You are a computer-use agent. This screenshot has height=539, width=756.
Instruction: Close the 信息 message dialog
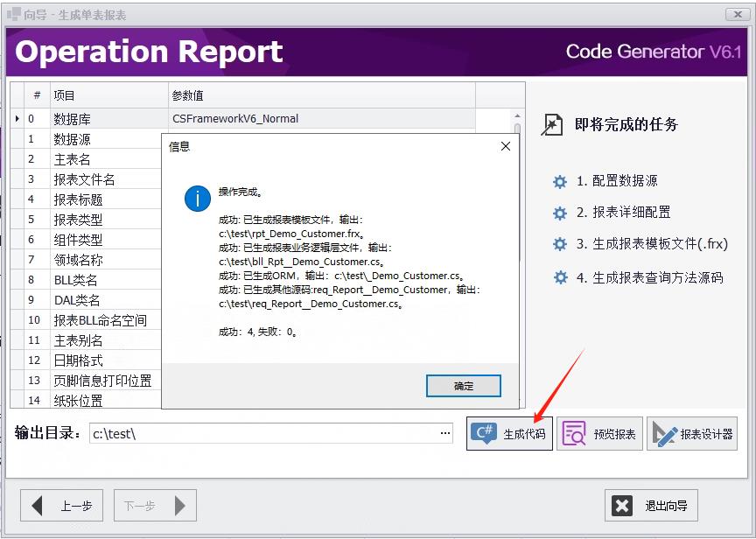[x=505, y=146]
